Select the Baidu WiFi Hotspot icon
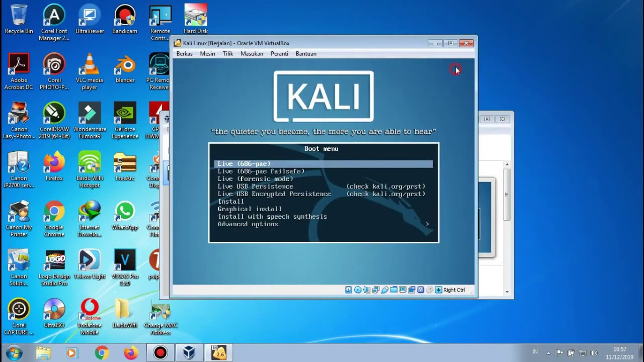Screen dimensions: 644x362 tap(90, 169)
